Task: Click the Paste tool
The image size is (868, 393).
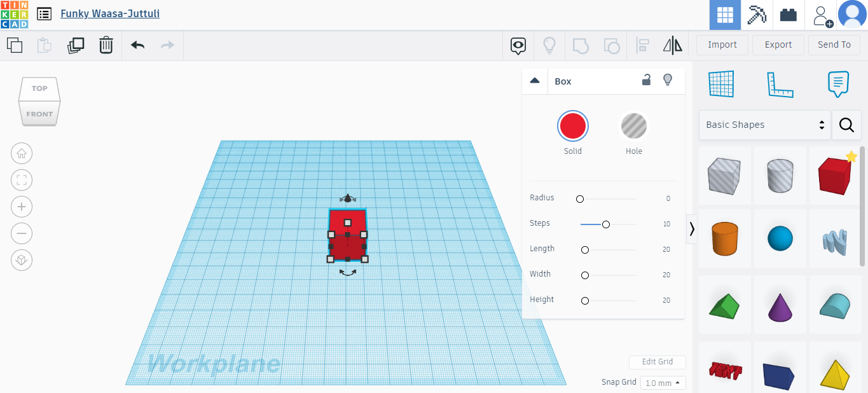Action: 45,45
